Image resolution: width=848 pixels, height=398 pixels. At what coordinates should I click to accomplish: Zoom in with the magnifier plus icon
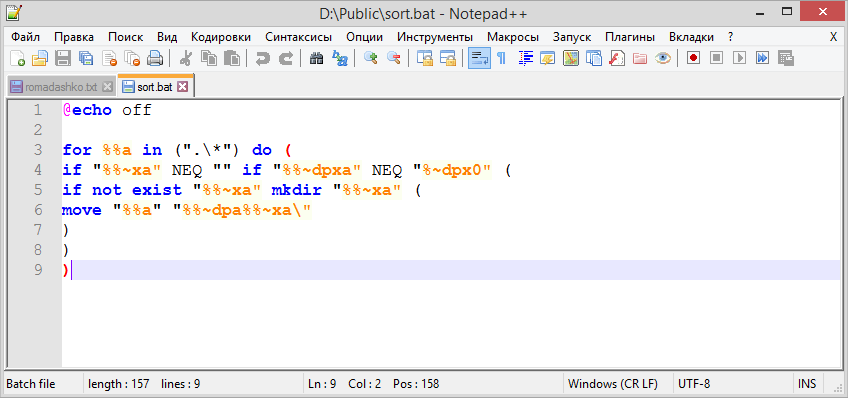[x=370, y=58]
